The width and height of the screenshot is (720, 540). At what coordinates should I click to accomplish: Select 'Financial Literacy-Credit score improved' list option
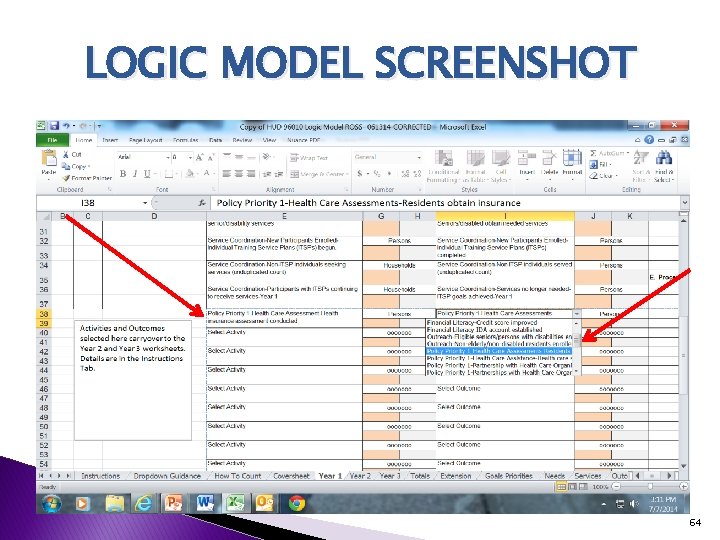tap(499, 323)
